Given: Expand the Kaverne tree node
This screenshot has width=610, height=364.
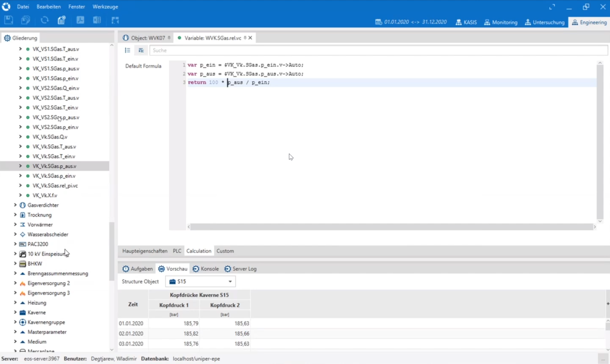Looking at the screenshot, I should 15,312.
